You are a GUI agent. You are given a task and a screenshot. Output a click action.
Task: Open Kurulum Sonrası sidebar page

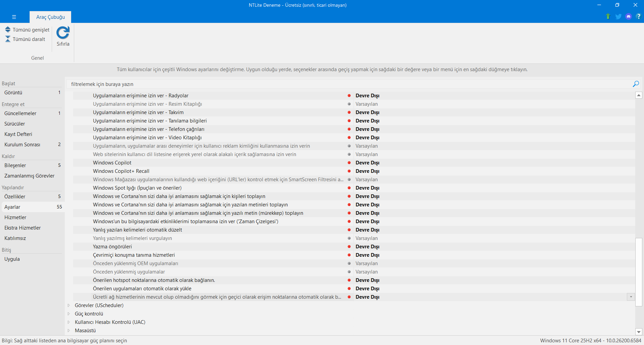click(x=32, y=145)
